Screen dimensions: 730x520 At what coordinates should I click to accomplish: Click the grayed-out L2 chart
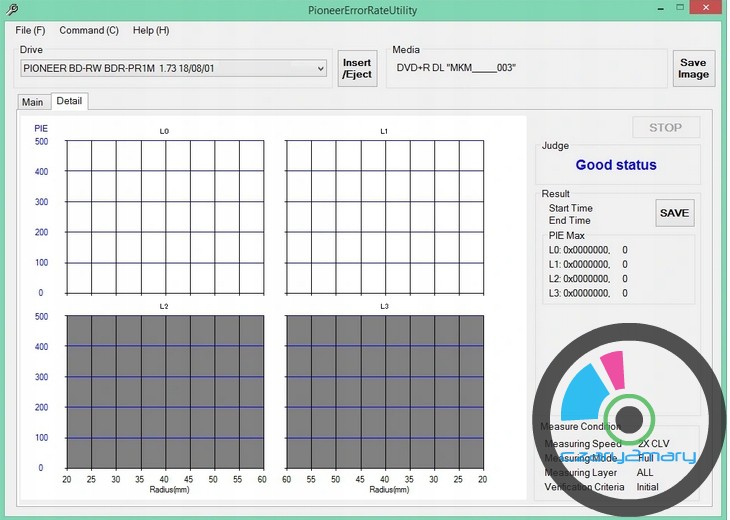pos(165,392)
